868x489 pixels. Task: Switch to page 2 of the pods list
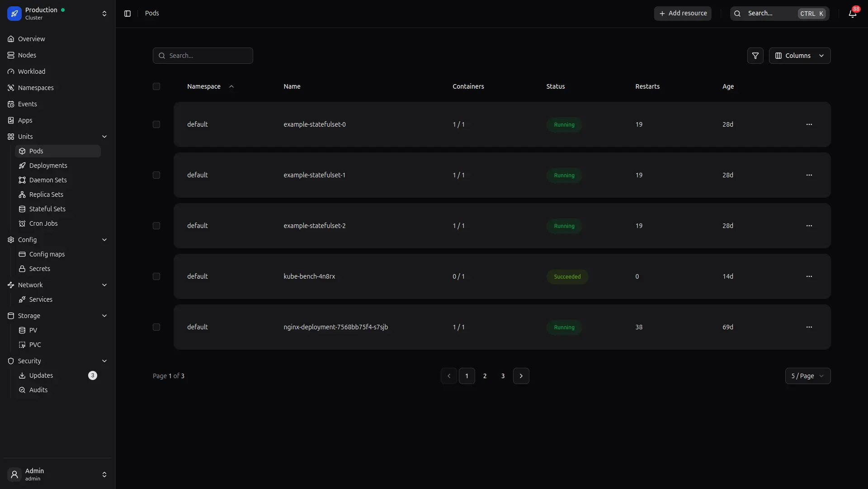tap(485, 375)
